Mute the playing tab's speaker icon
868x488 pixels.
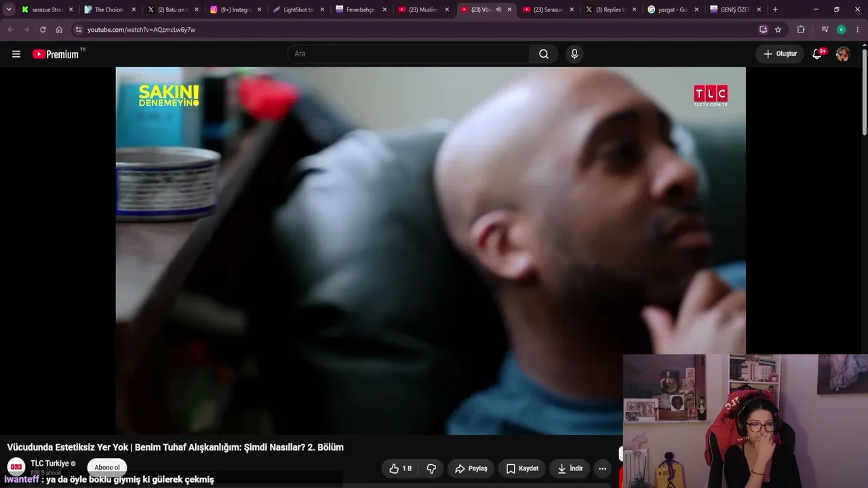point(498,9)
